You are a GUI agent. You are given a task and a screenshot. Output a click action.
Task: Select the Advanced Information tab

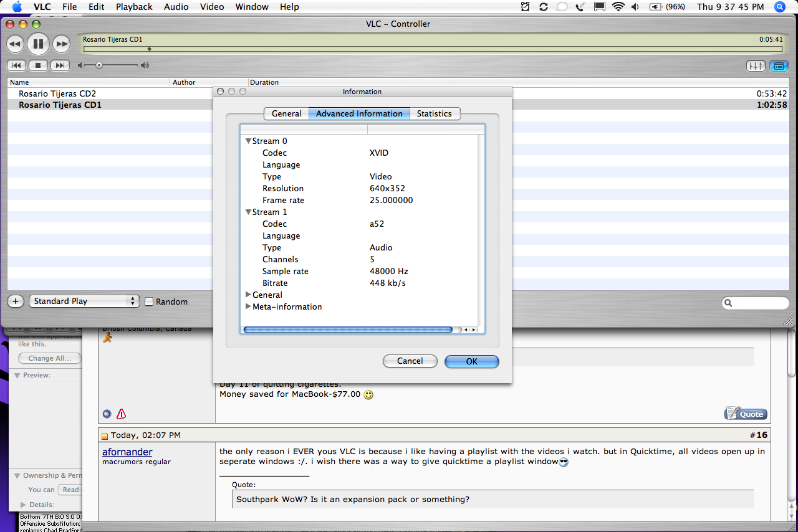(x=359, y=113)
